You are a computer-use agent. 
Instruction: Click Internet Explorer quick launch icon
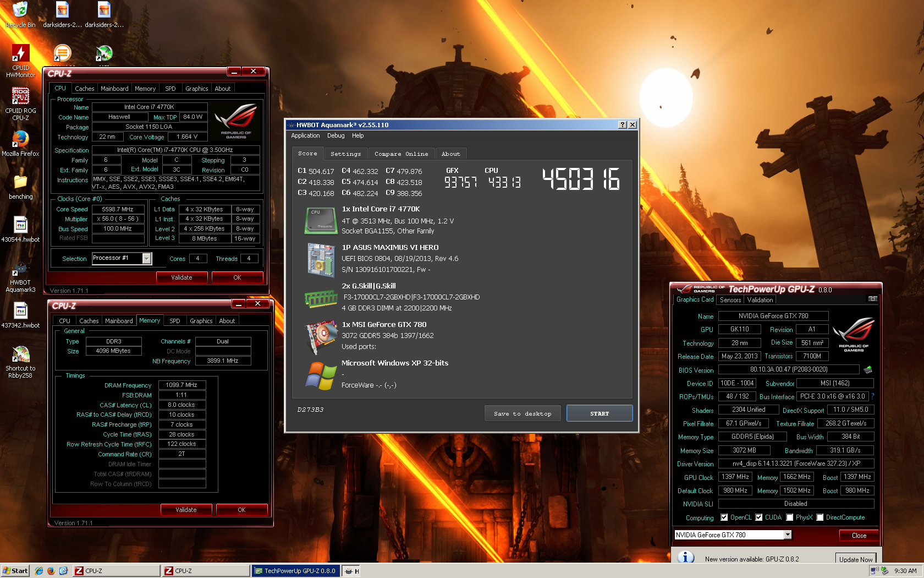(39, 571)
